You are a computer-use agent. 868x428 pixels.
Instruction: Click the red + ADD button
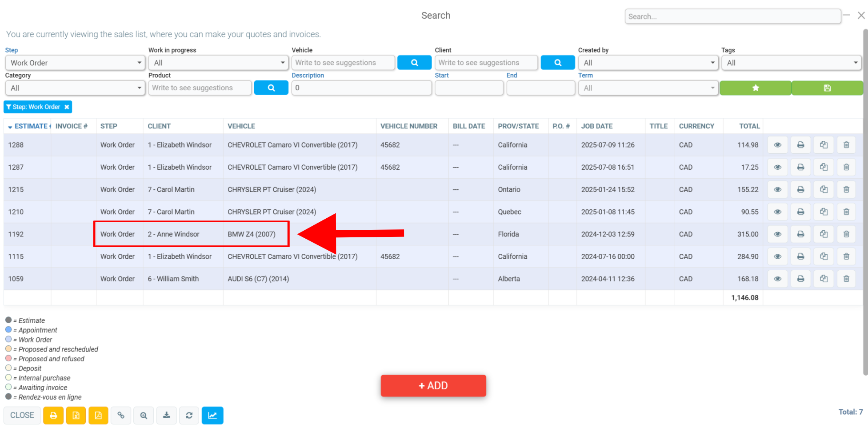(433, 385)
